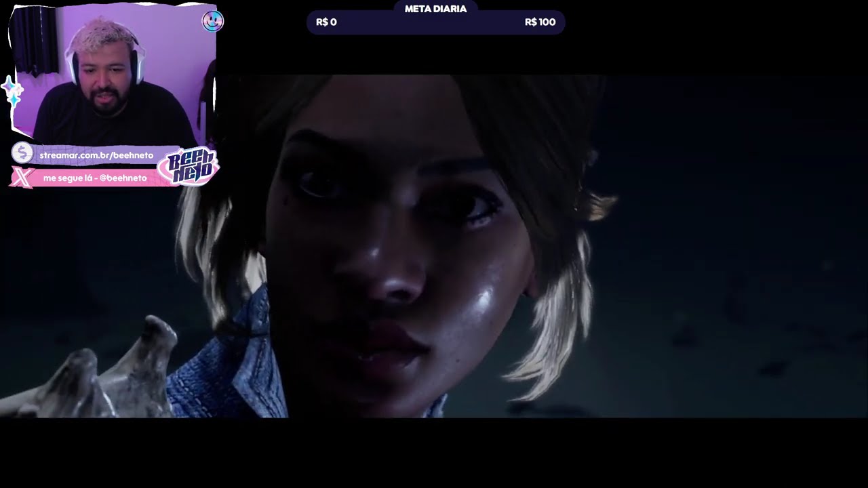Click the 'me segue lá - @beehneto' banner
Image resolution: width=868 pixels, height=488 pixels.
point(95,178)
